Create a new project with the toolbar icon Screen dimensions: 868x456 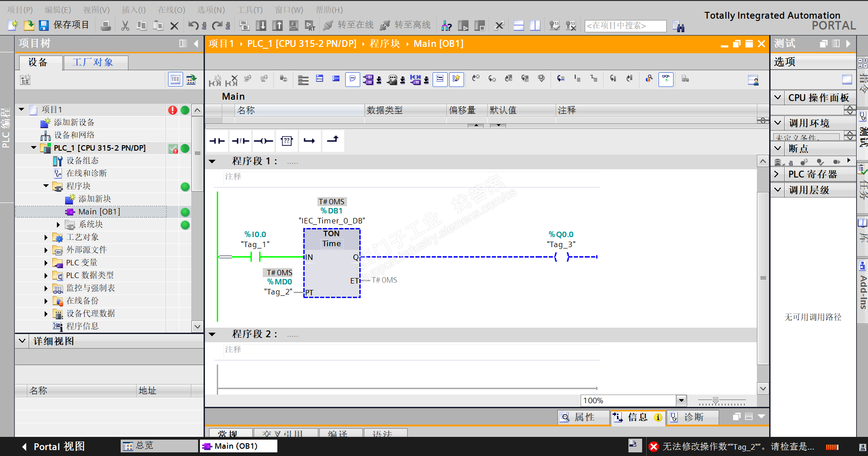point(13,25)
